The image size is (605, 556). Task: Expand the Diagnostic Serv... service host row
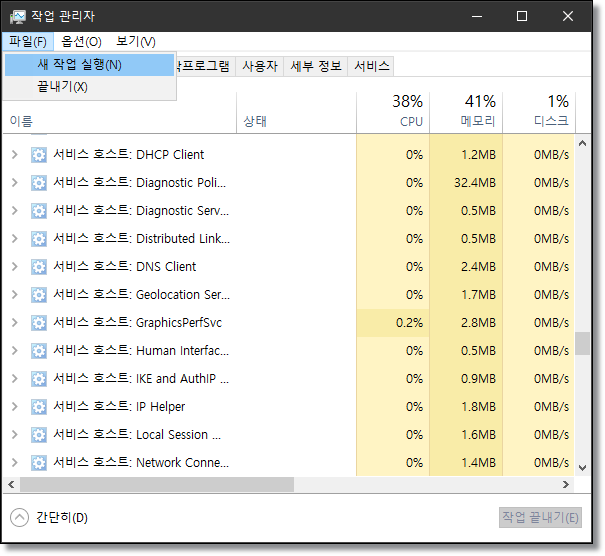(15, 211)
